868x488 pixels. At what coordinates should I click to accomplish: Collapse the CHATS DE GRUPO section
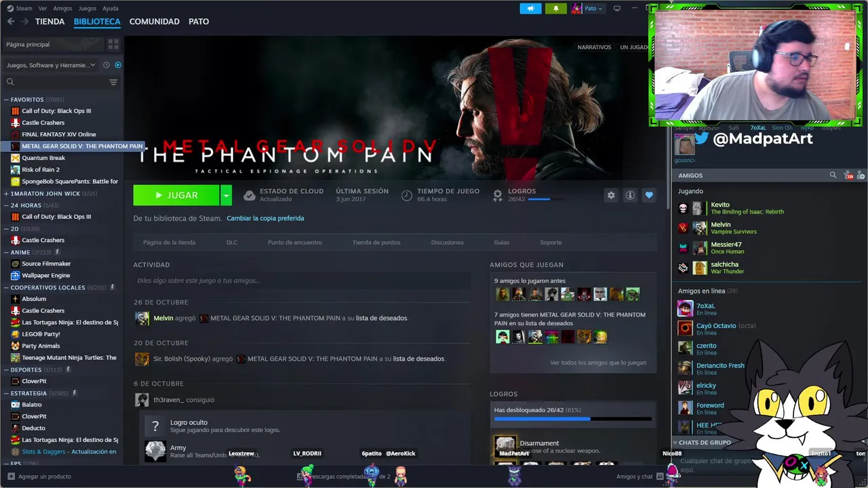[675, 443]
